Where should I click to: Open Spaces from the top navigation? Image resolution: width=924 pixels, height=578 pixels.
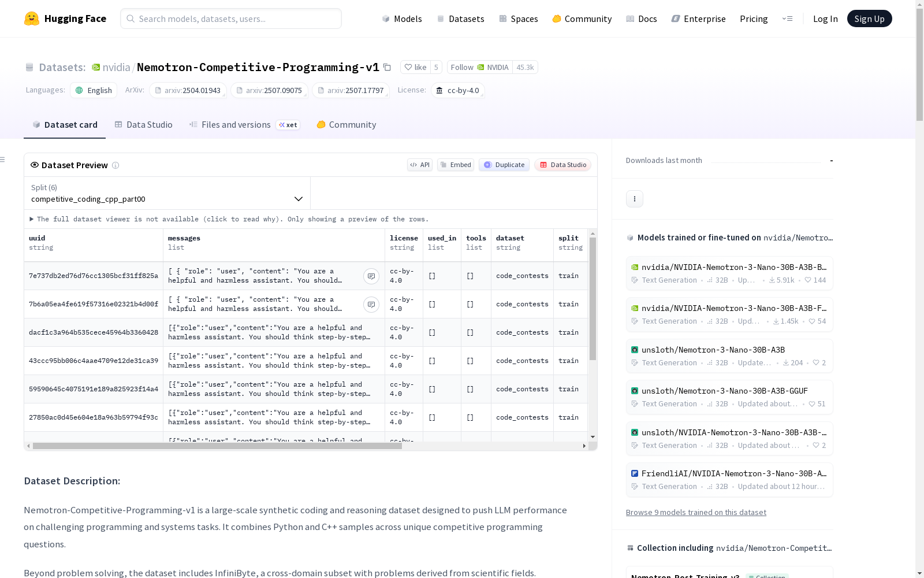519,18
